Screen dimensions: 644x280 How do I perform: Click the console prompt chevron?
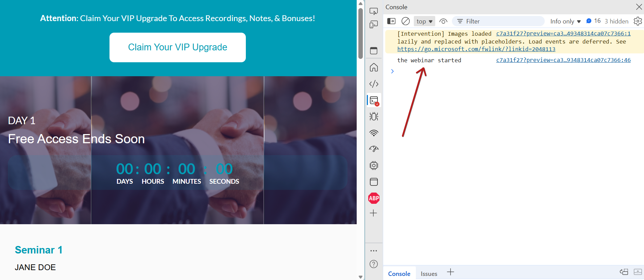coord(392,71)
